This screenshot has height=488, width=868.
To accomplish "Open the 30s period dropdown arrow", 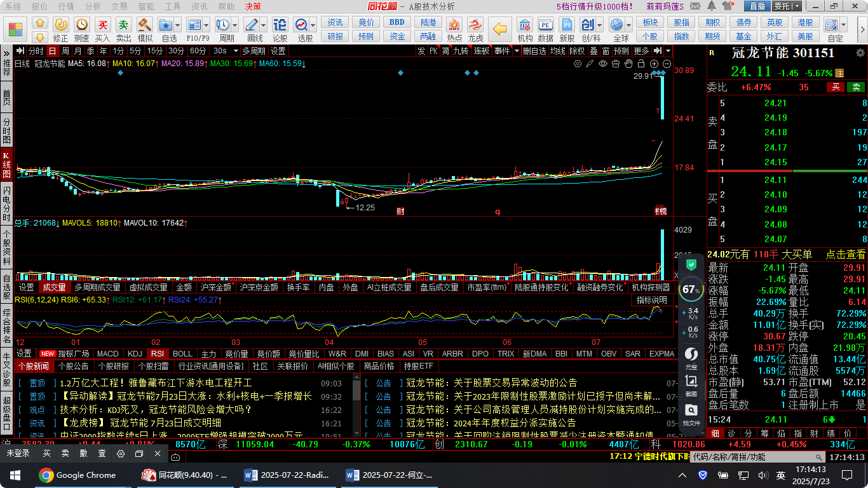I will coord(236,51).
